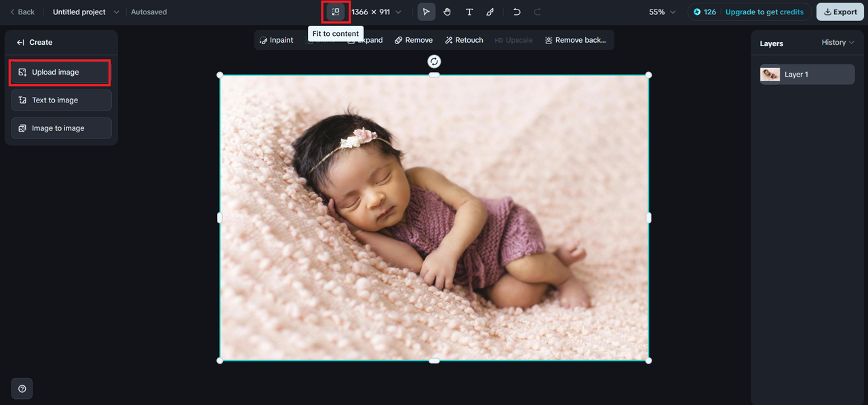This screenshot has width=868, height=405.
Task: Select the Remove background tool
Action: coord(576,40)
